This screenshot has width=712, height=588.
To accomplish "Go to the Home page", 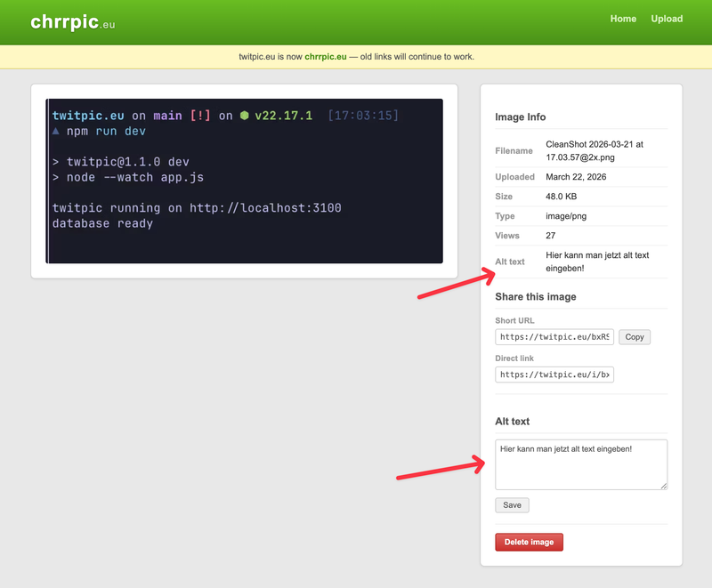I will click(623, 19).
